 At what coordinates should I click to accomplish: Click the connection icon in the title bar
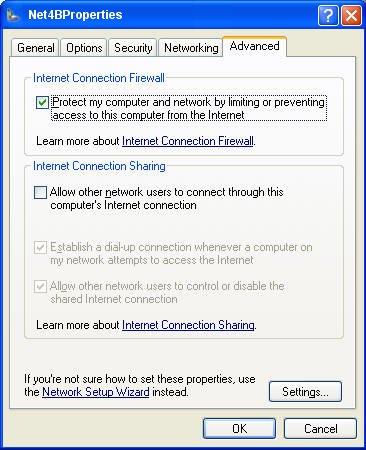click(x=13, y=15)
